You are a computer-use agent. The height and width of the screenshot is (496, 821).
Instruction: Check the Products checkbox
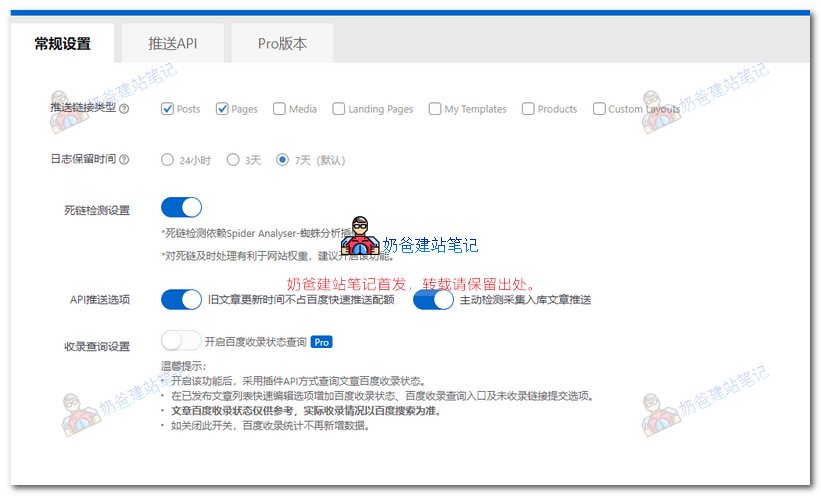528,109
